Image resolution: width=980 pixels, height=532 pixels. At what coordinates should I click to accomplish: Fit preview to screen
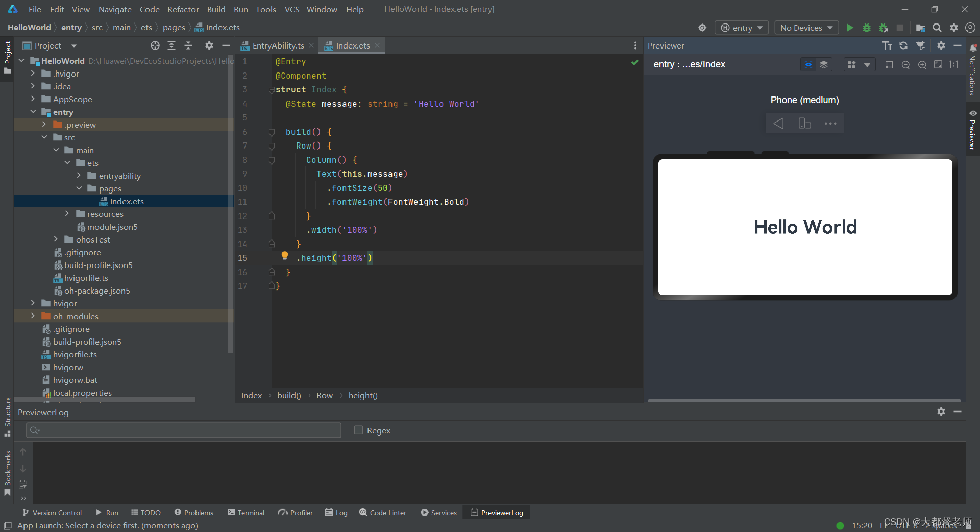click(x=938, y=64)
